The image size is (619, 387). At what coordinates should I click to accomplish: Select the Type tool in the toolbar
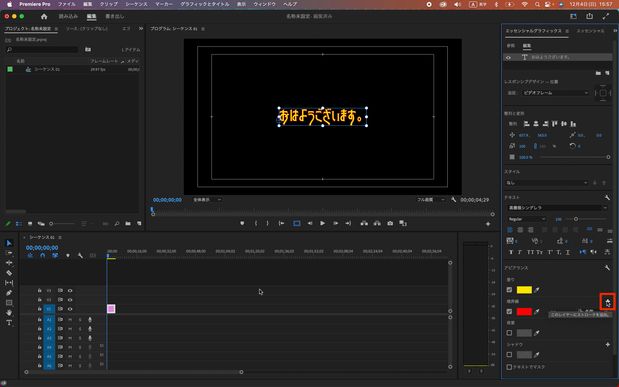(x=9, y=323)
